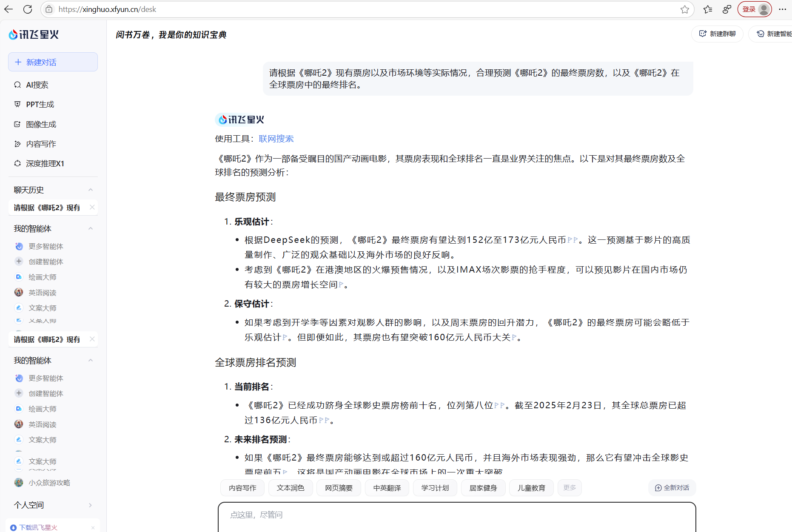Select the 文本润色 shortcut chip
Image resolution: width=792 pixels, height=532 pixels.
point(291,488)
